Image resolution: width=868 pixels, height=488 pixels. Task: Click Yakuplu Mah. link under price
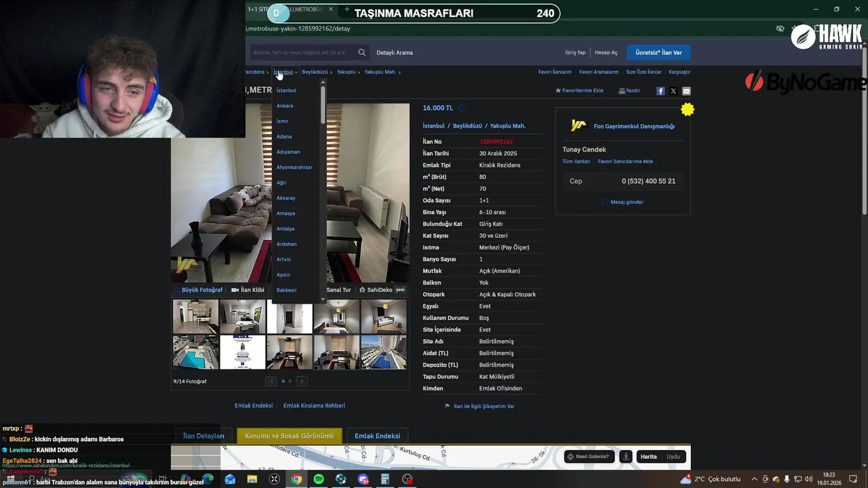click(507, 126)
